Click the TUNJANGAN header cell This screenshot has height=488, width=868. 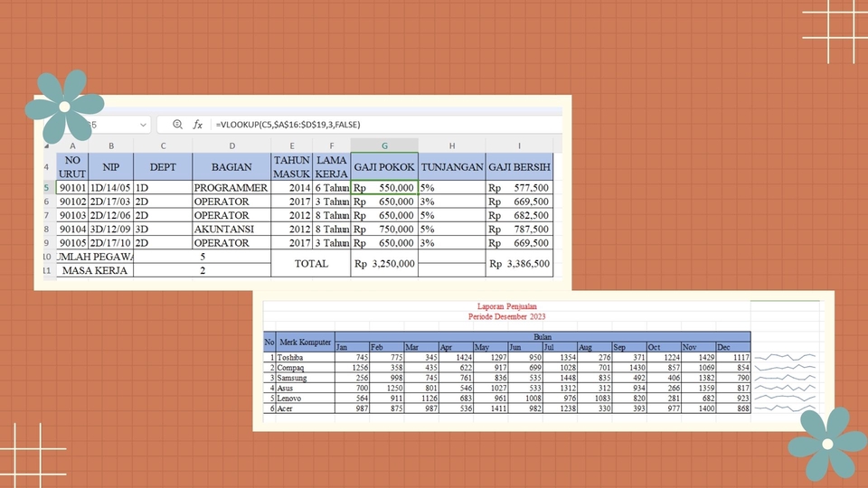pos(452,166)
